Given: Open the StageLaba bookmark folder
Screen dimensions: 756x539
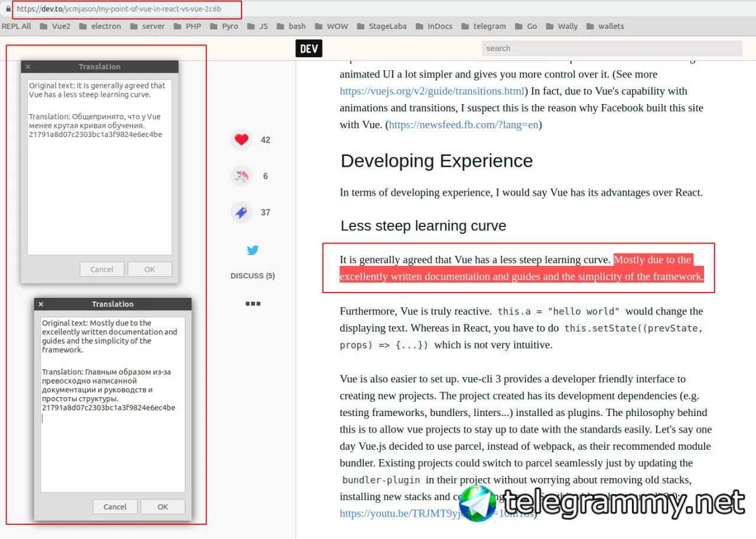Looking at the screenshot, I should pyautogui.click(x=382, y=26).
